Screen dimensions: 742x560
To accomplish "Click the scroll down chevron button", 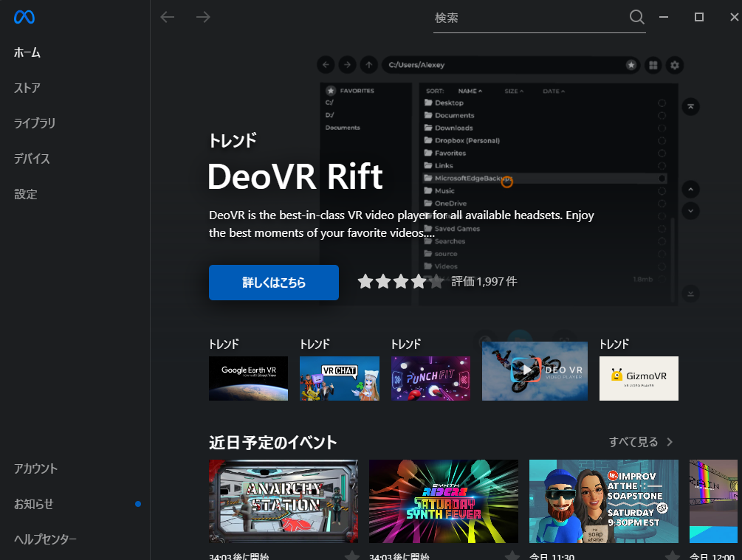I will (690, 210).
